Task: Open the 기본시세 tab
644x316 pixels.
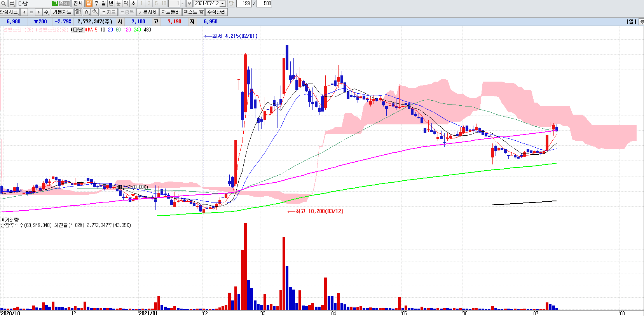Action: [148, 12]
